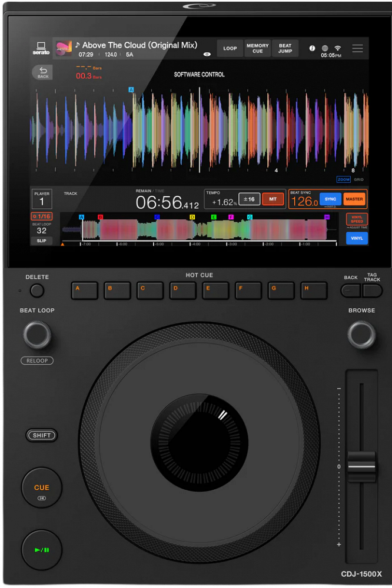Tap overview hot cue E marker
Viewport: 392px width, 588px height.
click(x=214, y=217)
